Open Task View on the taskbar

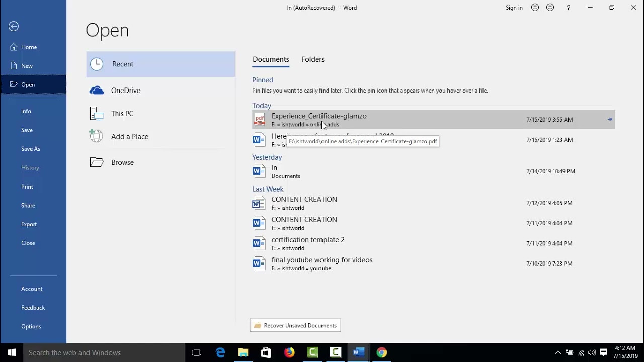click(x=197, y=352)
